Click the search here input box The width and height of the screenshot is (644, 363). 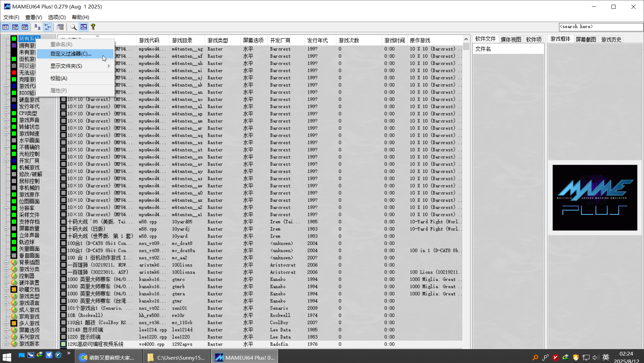coord(601,26)
